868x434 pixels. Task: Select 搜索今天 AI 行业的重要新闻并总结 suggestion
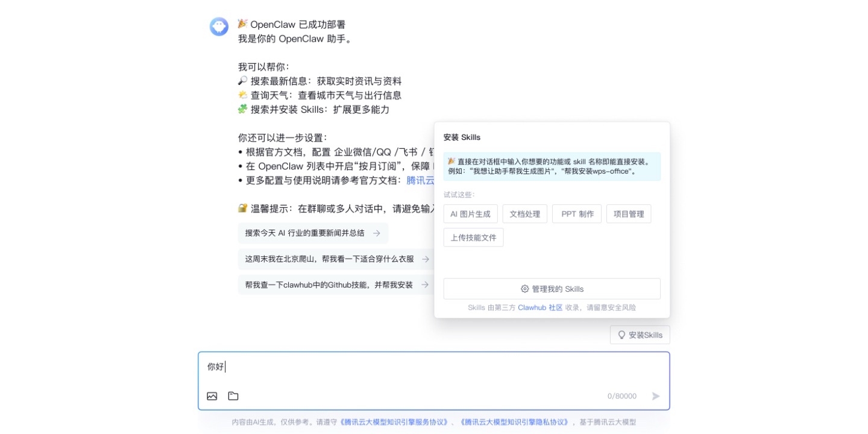click(x=305, y=233)
